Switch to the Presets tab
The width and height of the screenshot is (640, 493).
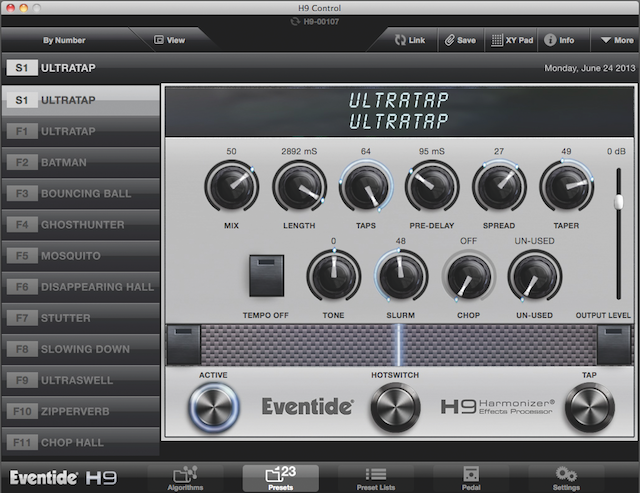[x=280, y=478]
